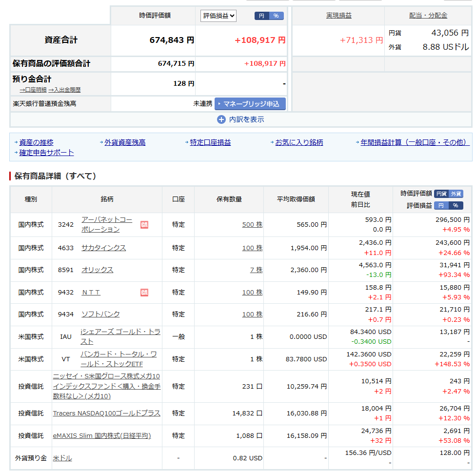Click 保有数量 column header
Screen dimensions: 476x472
pyautogui.click(x=229, y=199)
